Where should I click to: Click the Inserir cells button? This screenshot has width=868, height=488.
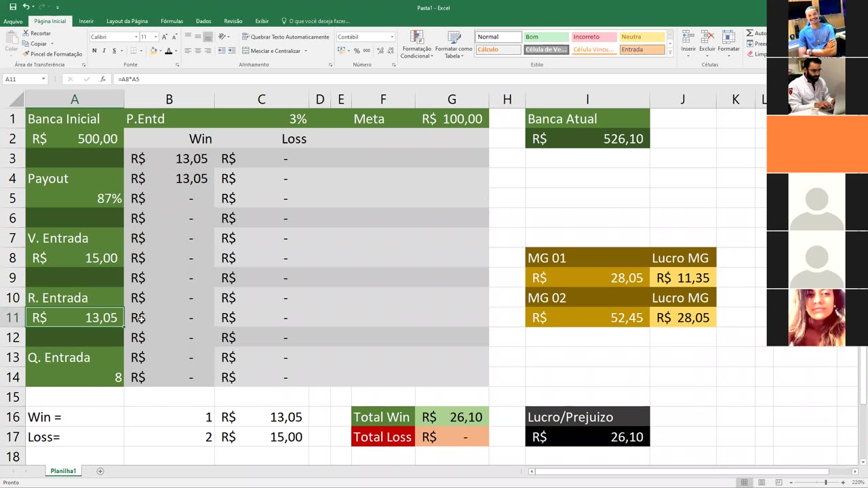[x=688, y=42]
